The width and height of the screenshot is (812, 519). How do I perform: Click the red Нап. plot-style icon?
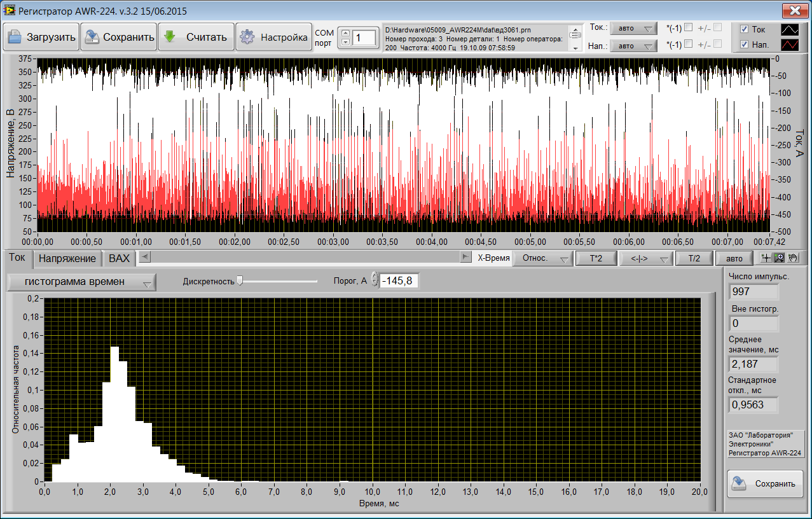790,45
